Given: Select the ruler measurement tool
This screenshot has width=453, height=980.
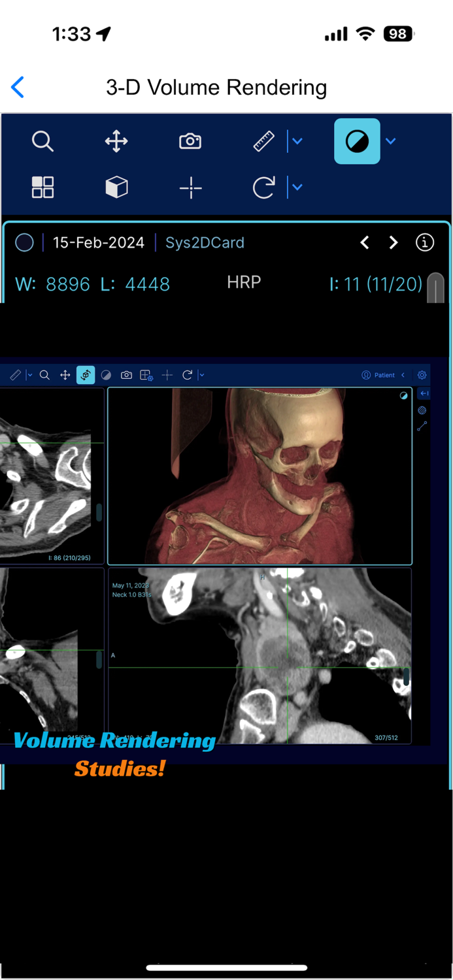Looking at the screenshot, I should tap(263, 141).
